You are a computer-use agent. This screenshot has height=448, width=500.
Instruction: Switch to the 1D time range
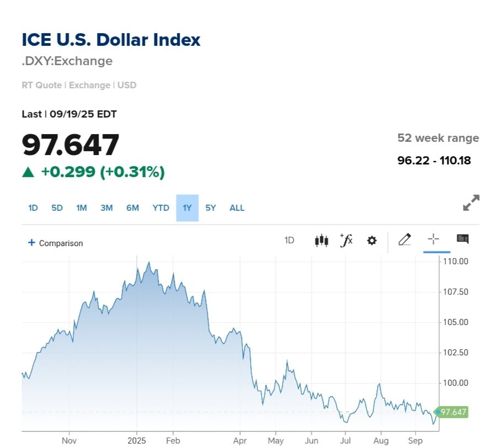(x=33, y=208)
